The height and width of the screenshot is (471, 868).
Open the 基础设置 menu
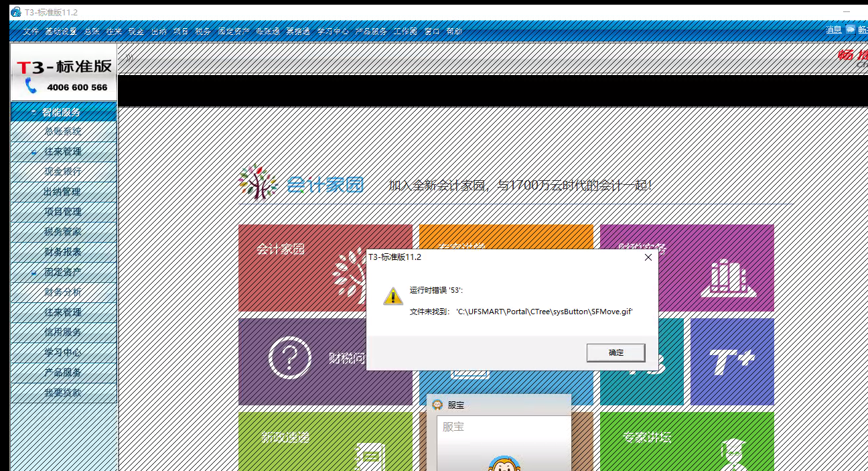point(60,31)
